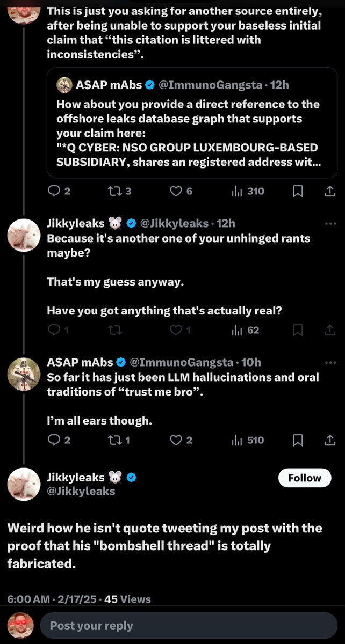Screen dimensions: 345x644
Task: View analytics for the 62-view reply
Action: click(246, 331)
